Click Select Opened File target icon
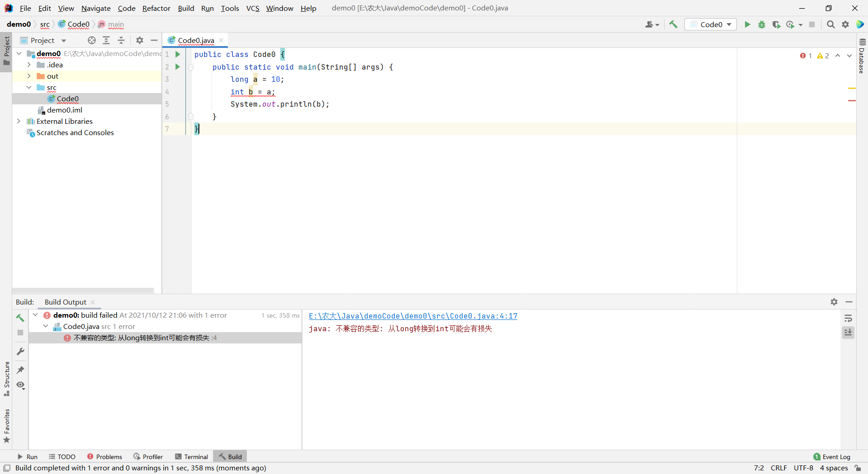 pos(92,40)
